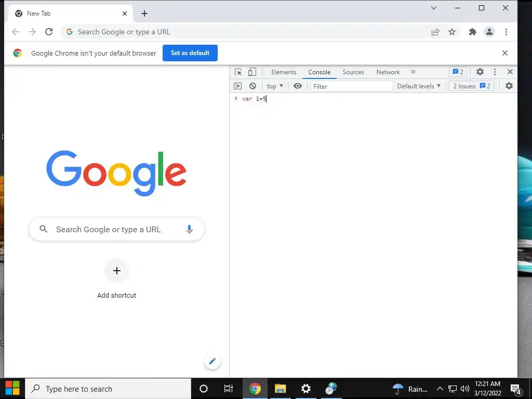The image size is (532, 399).
Task: Dismiss the default browser infobar
Action: (505, 53)
